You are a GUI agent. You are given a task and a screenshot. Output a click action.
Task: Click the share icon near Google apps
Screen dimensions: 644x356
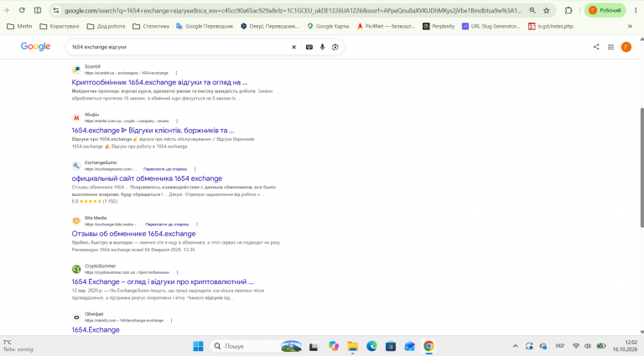click(596, 47)
